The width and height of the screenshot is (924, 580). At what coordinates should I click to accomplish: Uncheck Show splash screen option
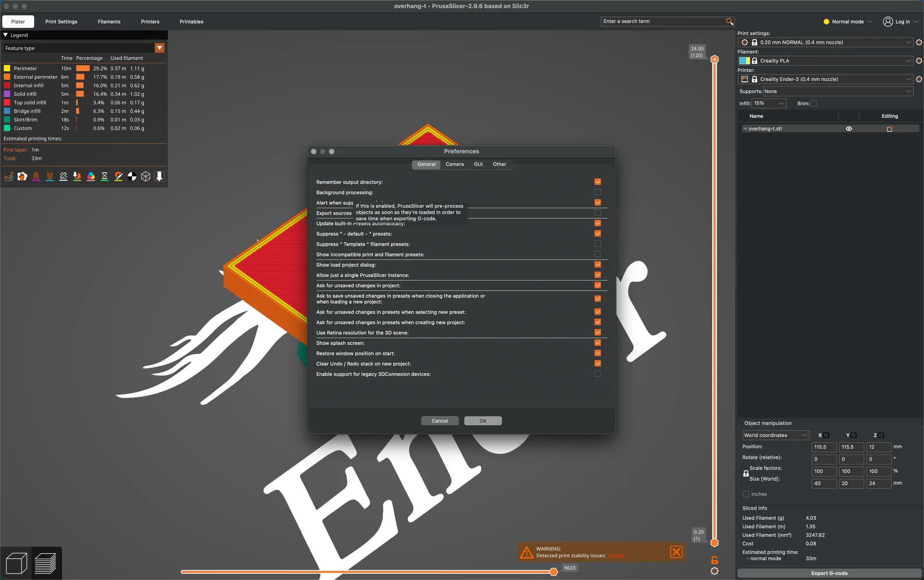(x=597, y=343)
